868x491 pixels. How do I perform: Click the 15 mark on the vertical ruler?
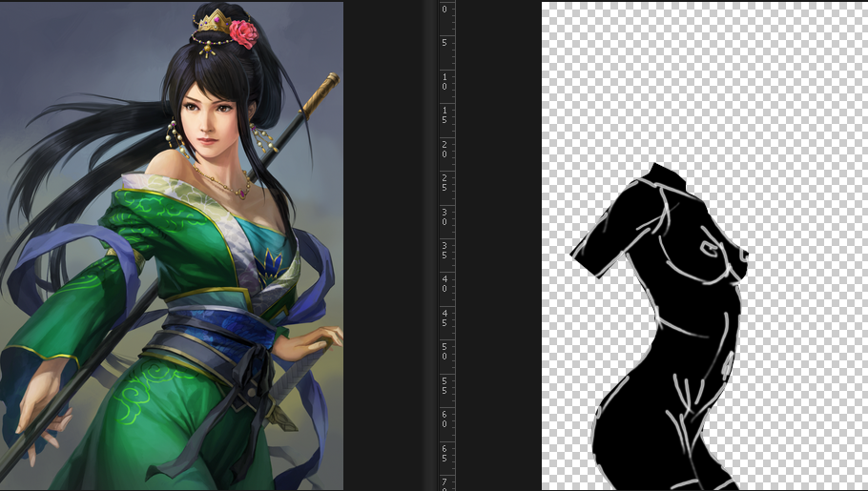click(x=444, y=115)
